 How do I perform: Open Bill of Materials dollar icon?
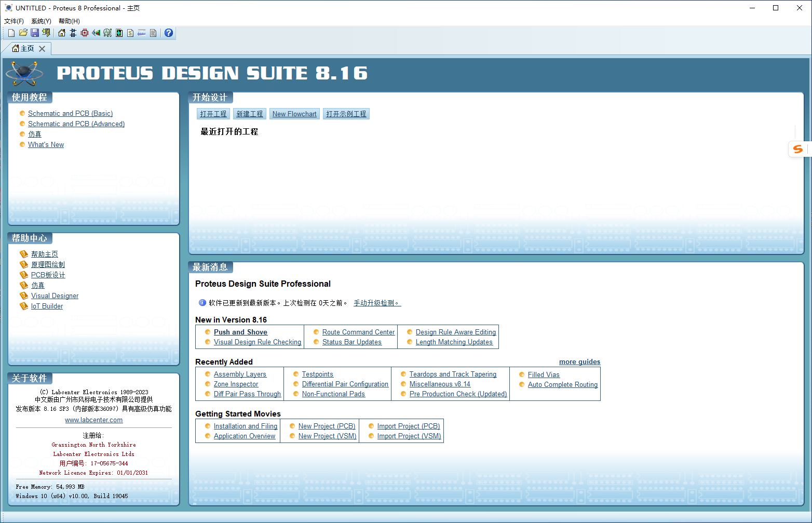tap(130, 33)
